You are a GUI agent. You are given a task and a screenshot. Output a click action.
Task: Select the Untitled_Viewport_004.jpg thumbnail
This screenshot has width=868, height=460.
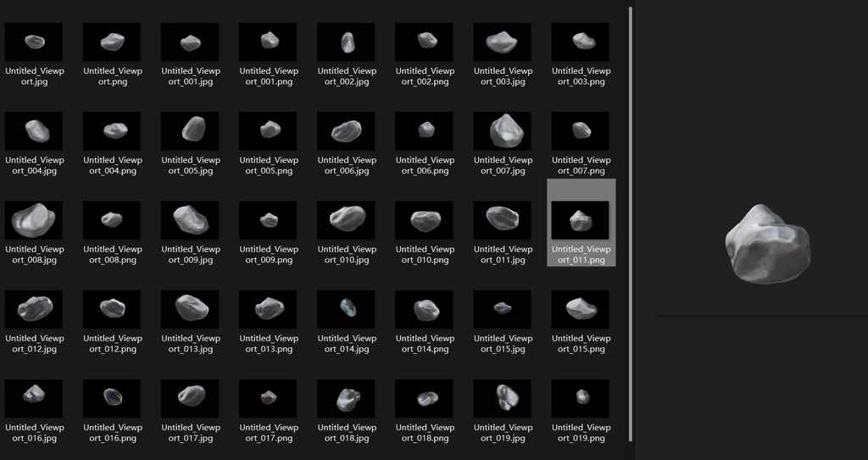(34, 131)
